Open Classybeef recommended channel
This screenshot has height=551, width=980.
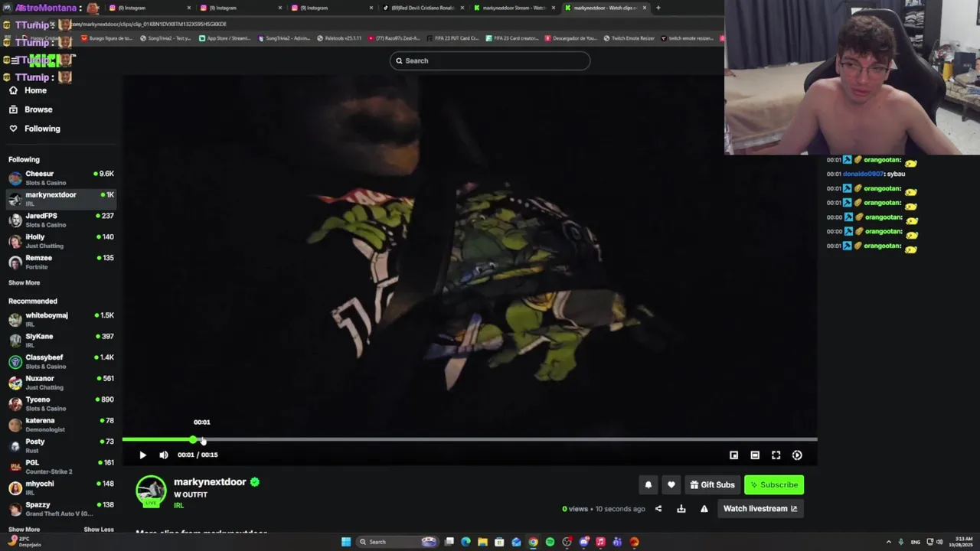tap(61, 361)
